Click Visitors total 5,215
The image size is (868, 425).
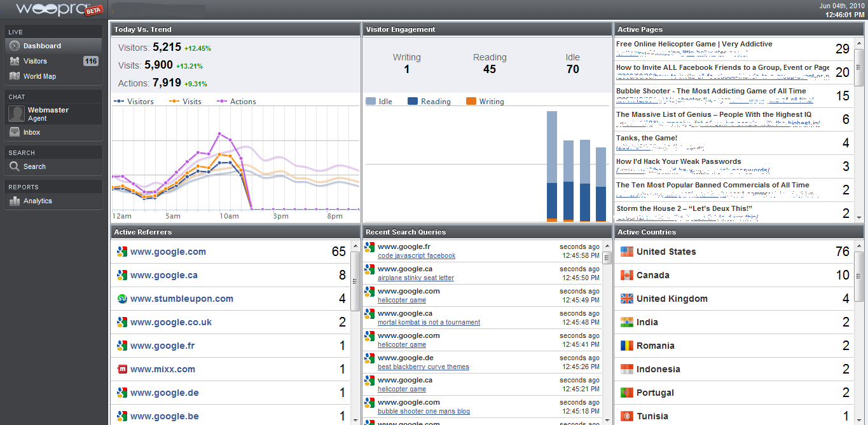167,47
